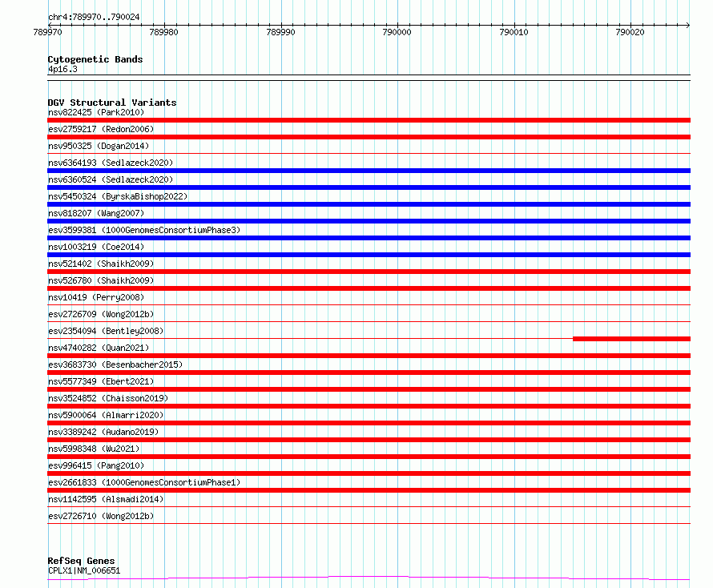Click the red bar under nsv822425 (Park2010)

pos(369,120)
